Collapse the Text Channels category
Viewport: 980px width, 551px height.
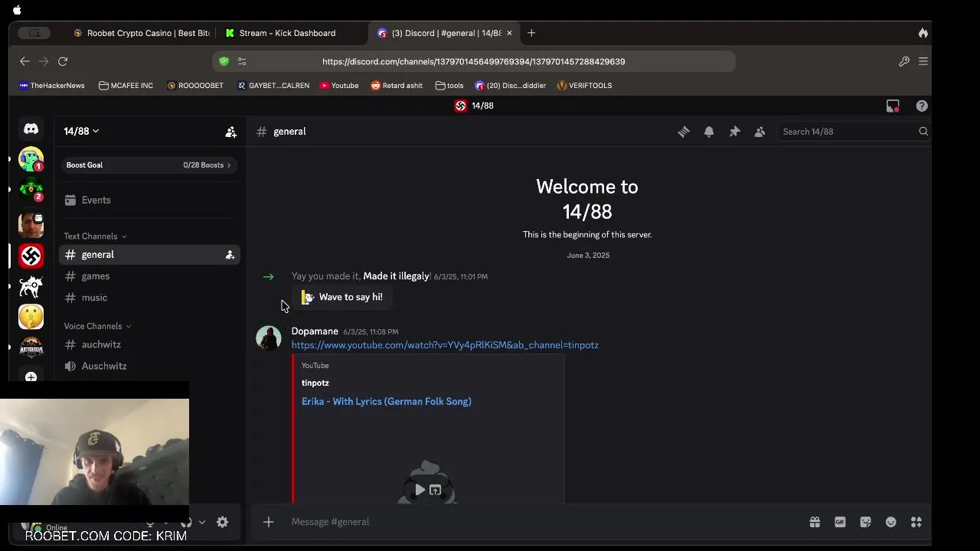point(95,236)
